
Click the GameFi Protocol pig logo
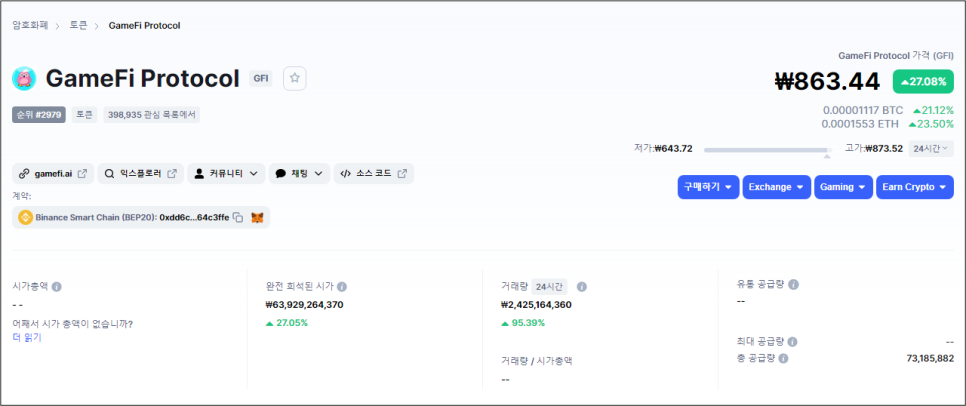24,79
